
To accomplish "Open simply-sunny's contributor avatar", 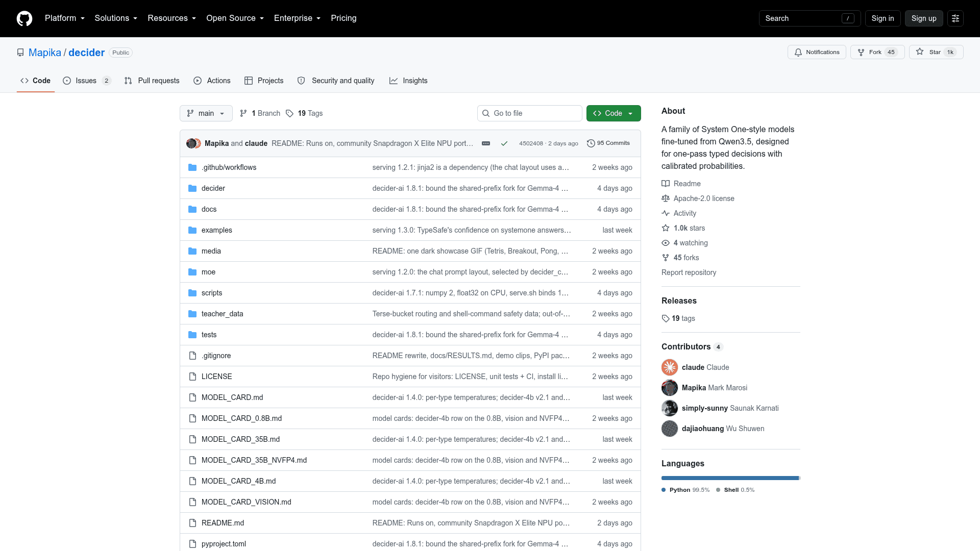I will 670,408.
